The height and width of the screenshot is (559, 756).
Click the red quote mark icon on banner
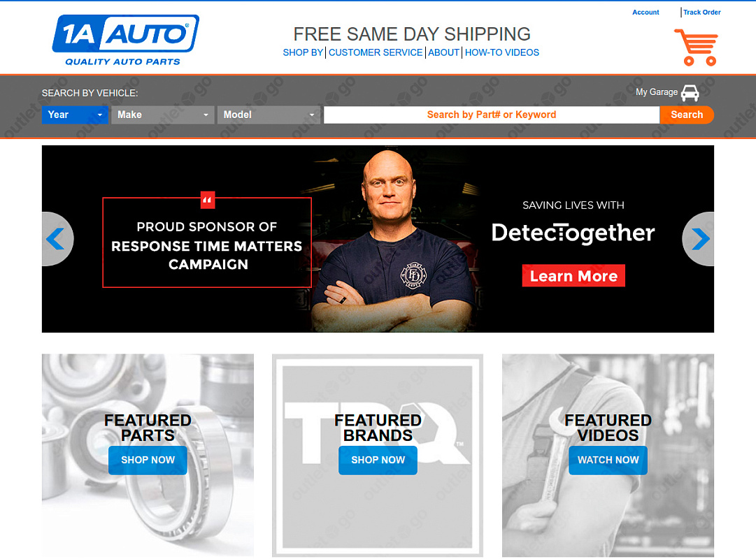click(x=207, y=200)
